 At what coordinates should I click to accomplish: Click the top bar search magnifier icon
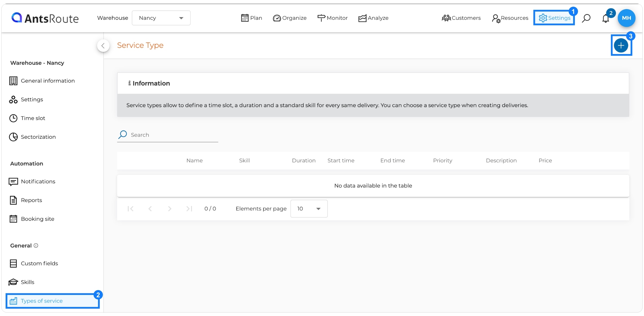(x=586, y=18)
